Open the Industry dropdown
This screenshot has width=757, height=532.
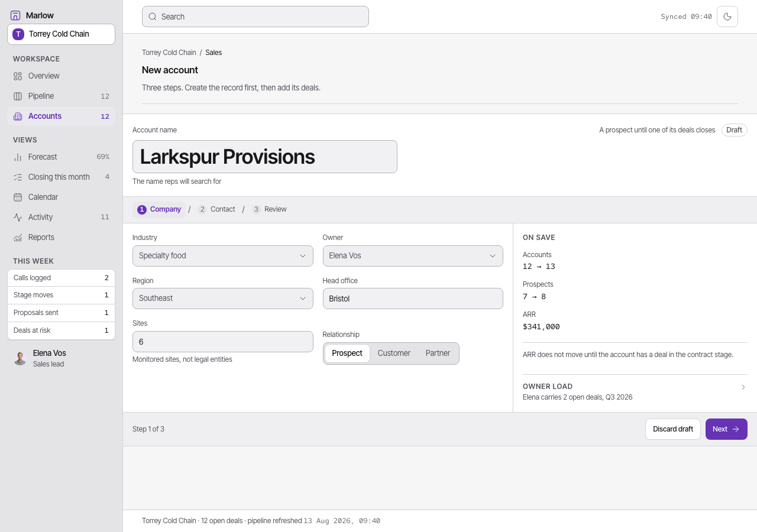223,256
